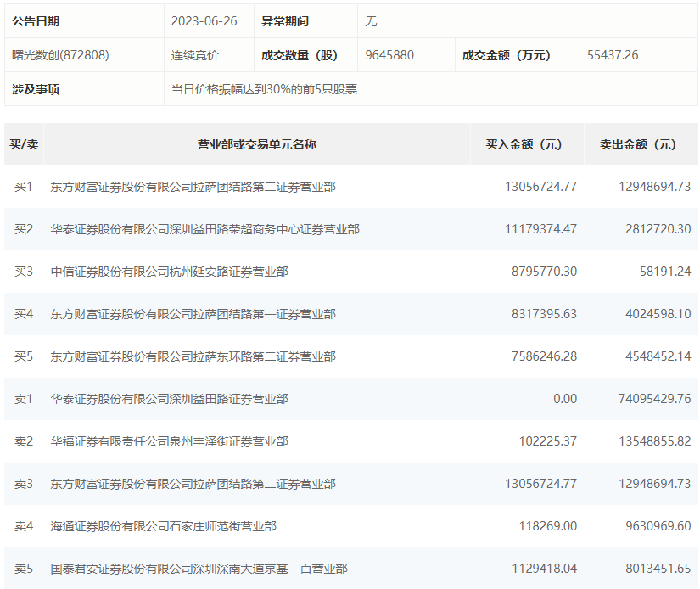Select sell amount 4024598.10
This screenshot has height=589, width=700.
(658, 313)
